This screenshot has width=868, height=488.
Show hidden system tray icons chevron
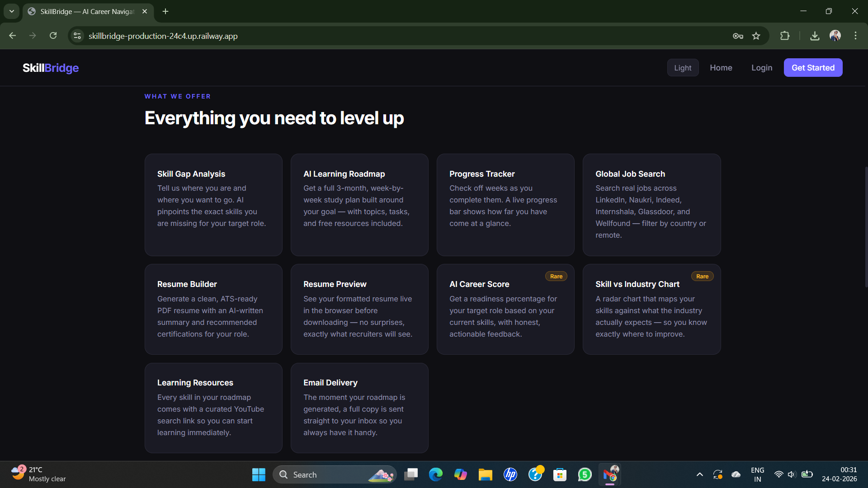(x=699, y=474)
